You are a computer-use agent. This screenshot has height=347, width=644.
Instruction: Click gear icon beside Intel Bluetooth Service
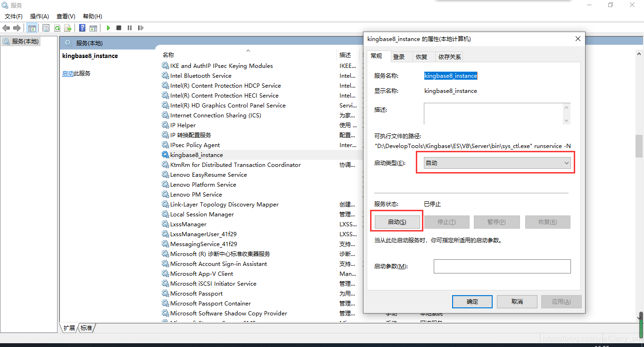coord(165,75)
